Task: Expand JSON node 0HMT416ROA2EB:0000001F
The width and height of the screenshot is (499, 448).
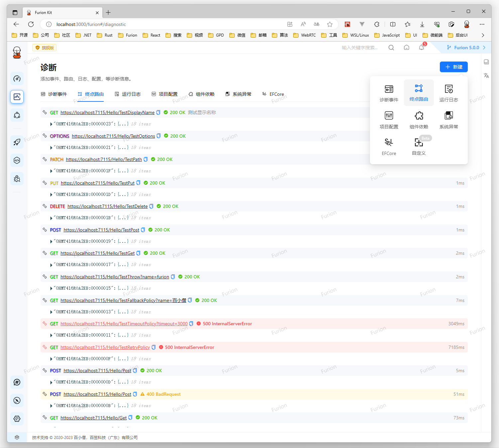Action: [51, 171]
